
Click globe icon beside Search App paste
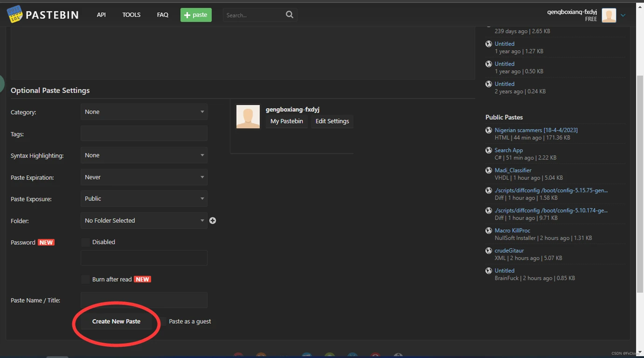coord(489,150)
